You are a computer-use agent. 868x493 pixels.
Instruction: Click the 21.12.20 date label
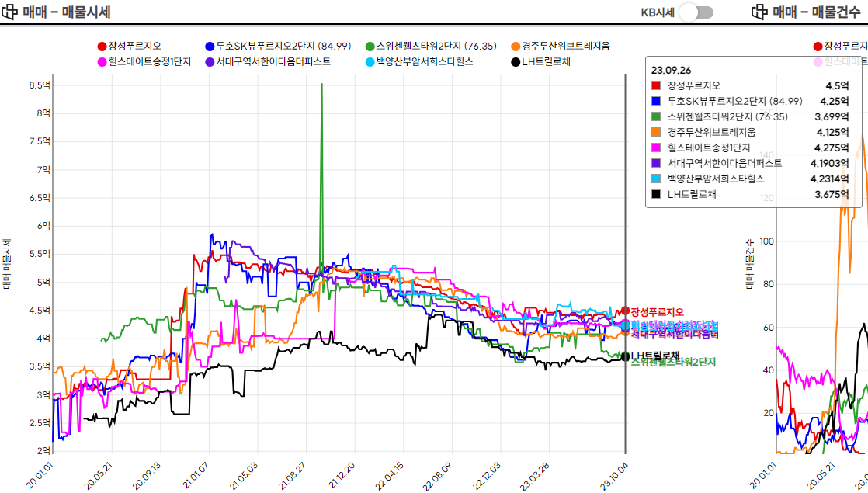tap(342, 477)
